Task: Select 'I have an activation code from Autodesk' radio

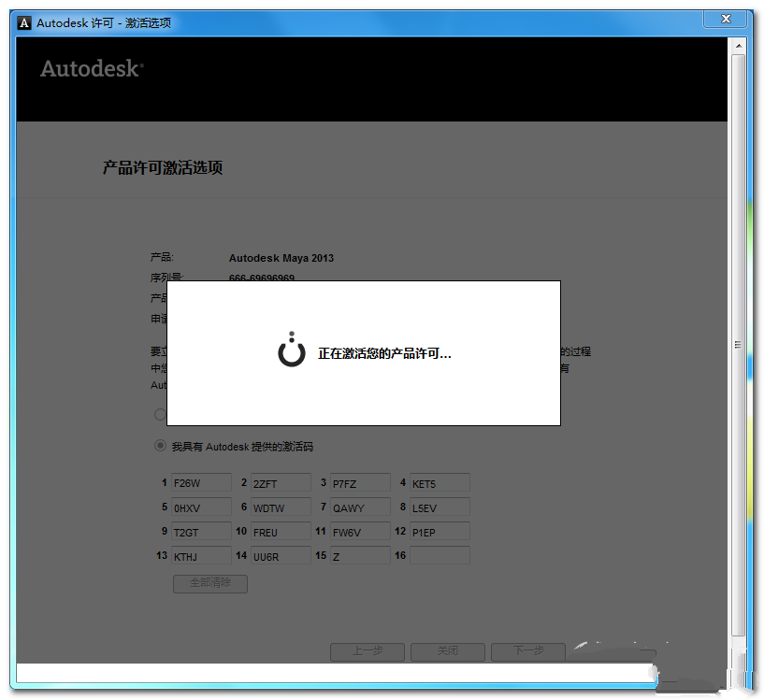Action: 160,446
